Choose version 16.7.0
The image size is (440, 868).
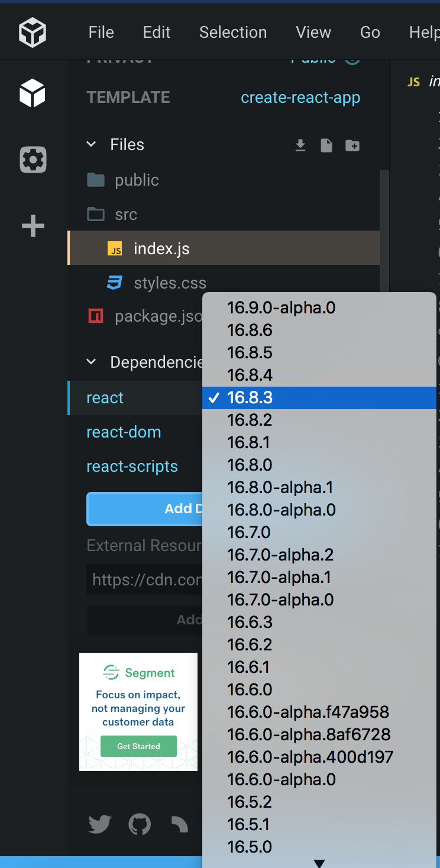tap(319, 532)
